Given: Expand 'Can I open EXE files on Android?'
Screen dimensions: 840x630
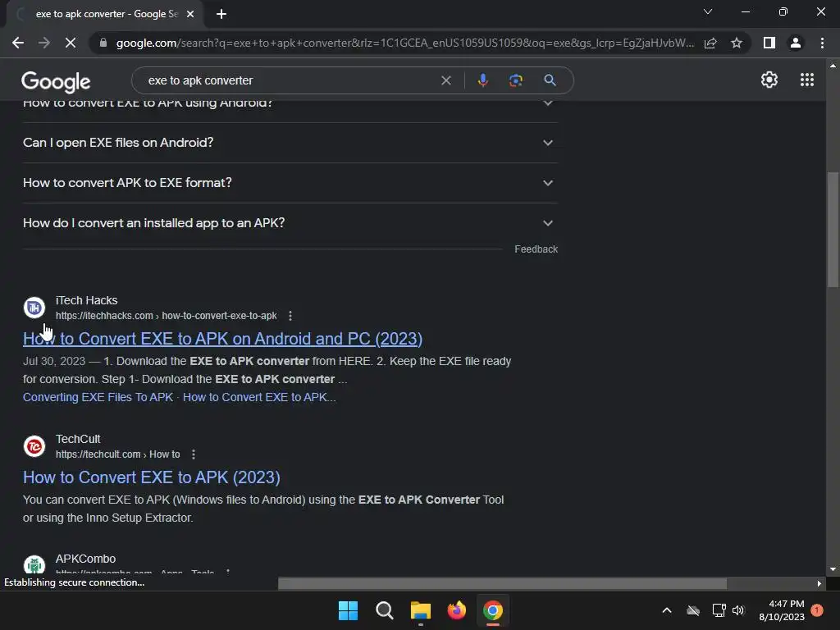Looking at the screenshot, I should [x=290, y=143].
